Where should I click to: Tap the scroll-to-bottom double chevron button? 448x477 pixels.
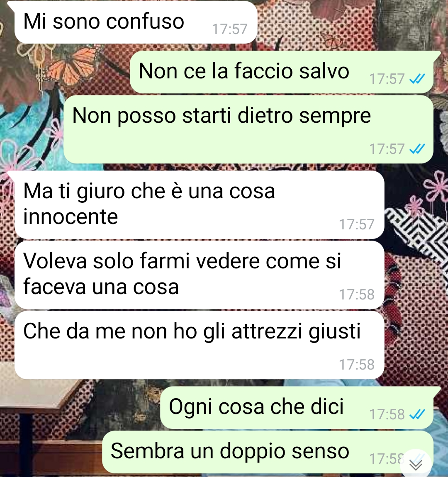pos(416,464)
